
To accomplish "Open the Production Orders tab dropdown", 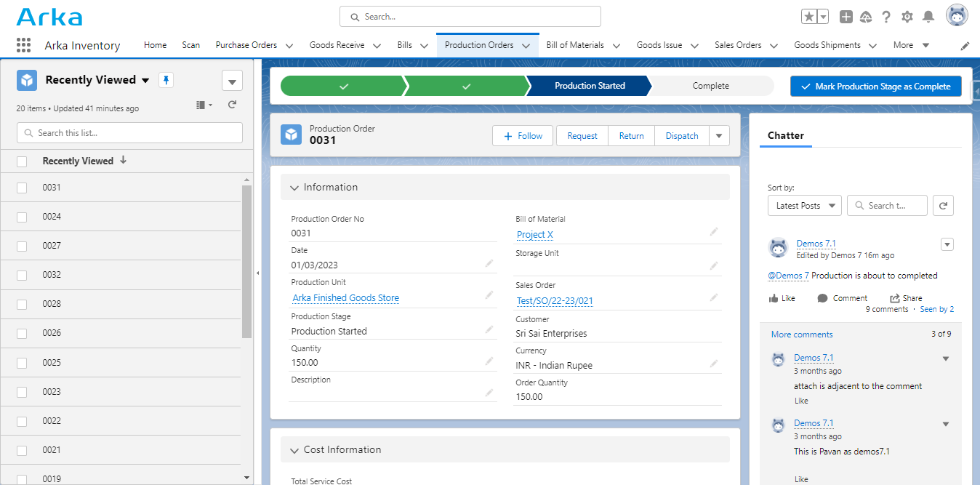I will pos(526,44).
